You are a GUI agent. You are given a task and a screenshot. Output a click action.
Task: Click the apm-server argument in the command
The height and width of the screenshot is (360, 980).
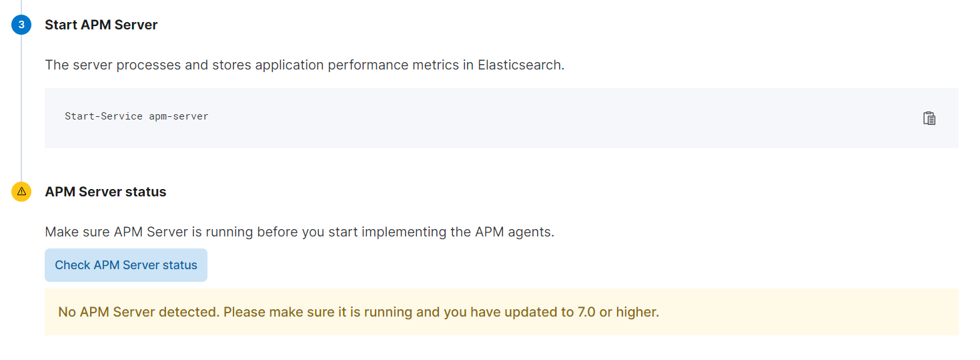pos(179,116)
